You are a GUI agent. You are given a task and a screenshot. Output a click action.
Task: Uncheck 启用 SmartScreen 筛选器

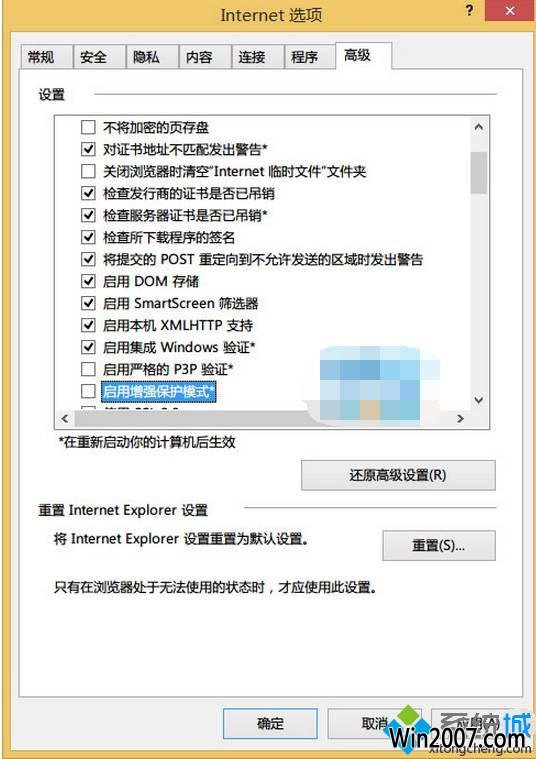(x=88, y=303)
